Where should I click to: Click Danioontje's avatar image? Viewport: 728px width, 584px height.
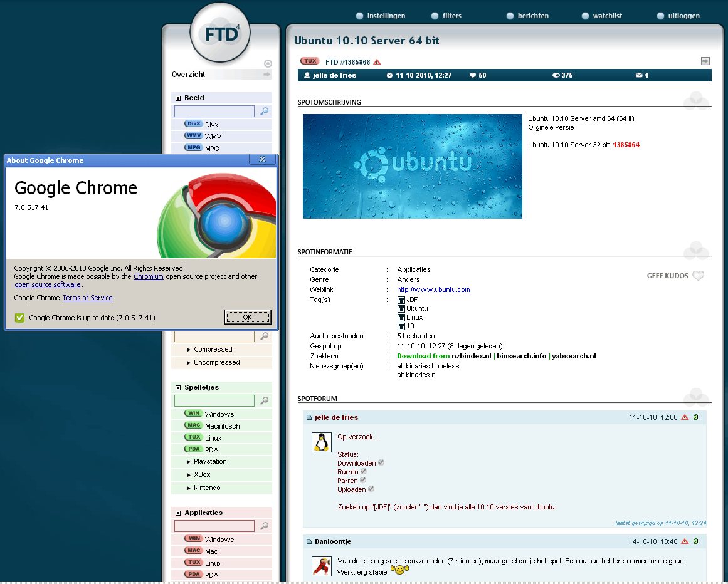322,566
